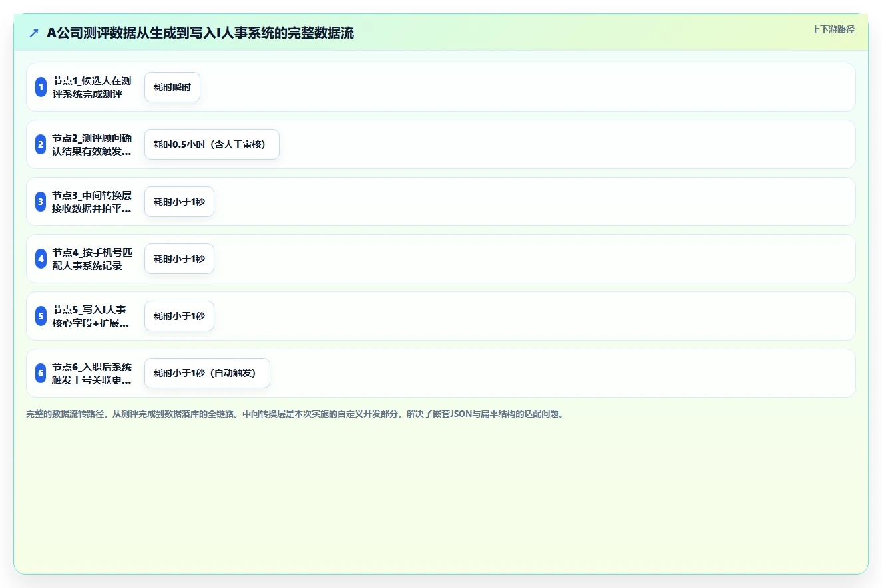The image size is (882, 588).
Task: Click the 耗时0.5小时（含人工审核） chip
Action: pos(212,144)
